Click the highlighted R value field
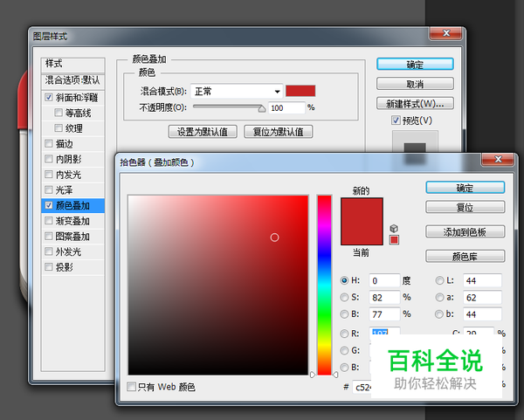524x420 pixels. 384,332
